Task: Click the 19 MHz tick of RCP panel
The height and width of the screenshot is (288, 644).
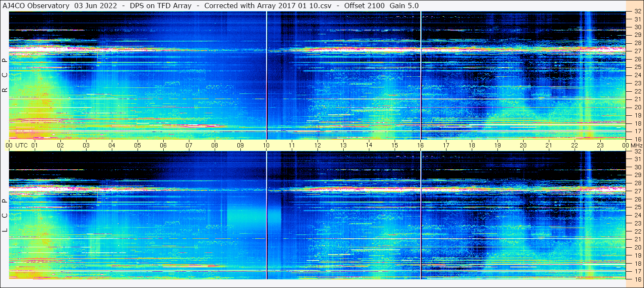Action: (637, 115)
